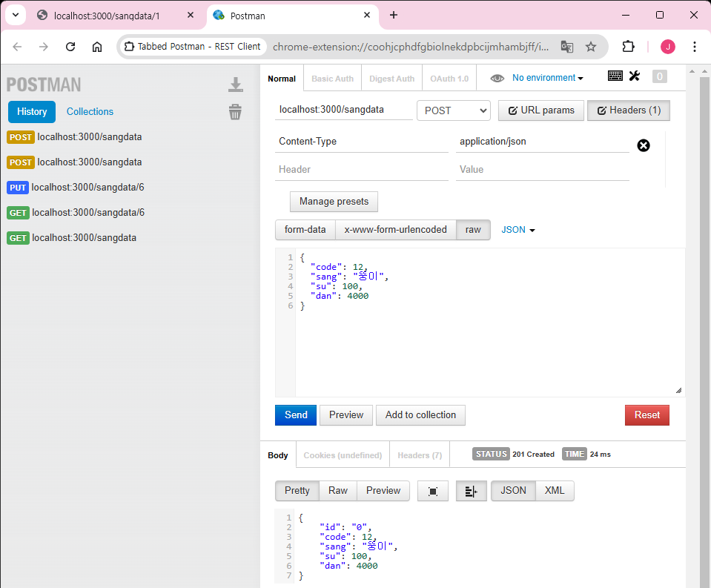Edit the application/json header value
The width and height of the screenshot is (711, 588).
click(542, 142)
